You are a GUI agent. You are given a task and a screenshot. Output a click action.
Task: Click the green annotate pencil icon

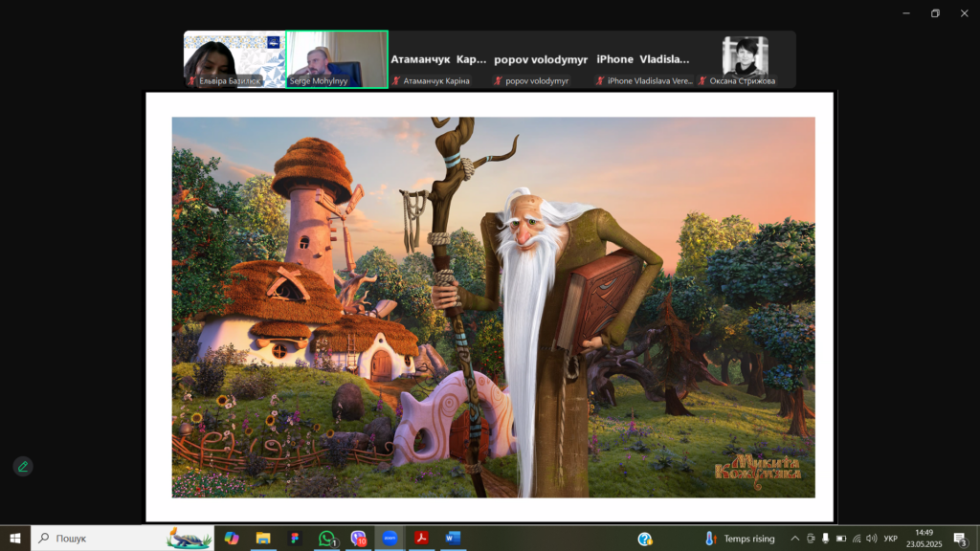[23, 466]
